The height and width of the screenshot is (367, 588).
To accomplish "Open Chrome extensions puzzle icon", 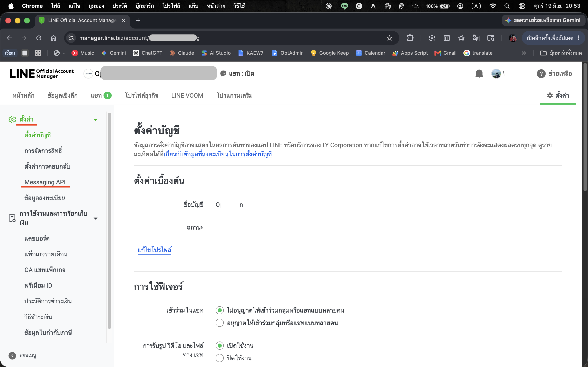I will click(410, 38).
